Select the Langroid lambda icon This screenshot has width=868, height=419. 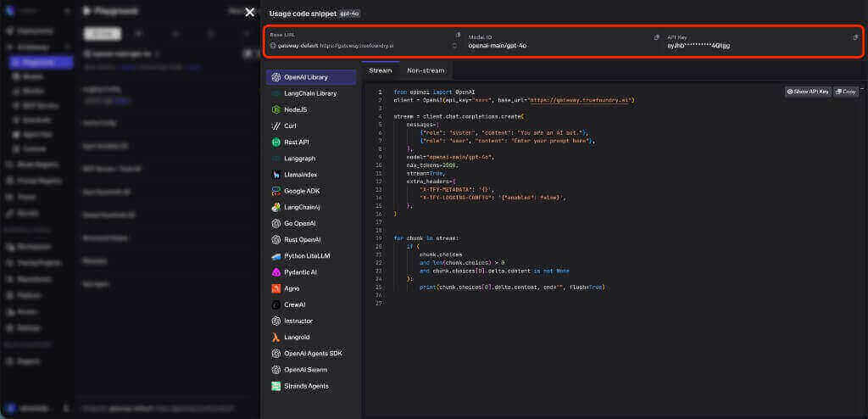275,337
